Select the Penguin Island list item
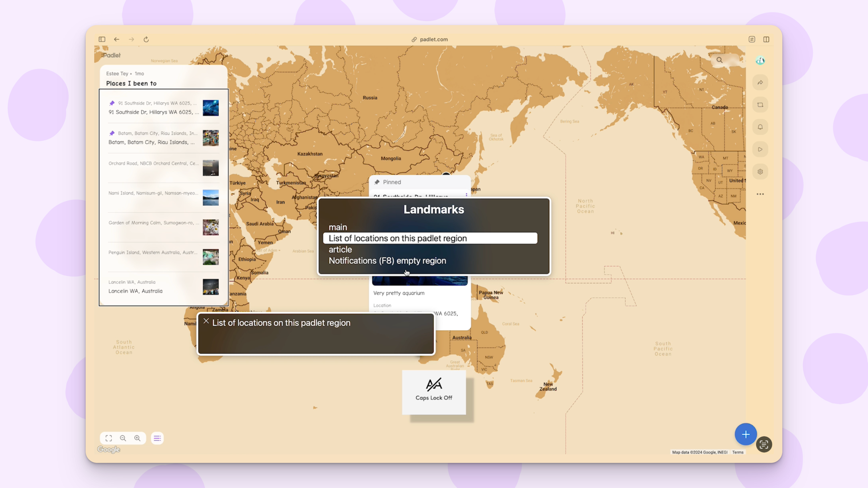 tap(163, 257)
